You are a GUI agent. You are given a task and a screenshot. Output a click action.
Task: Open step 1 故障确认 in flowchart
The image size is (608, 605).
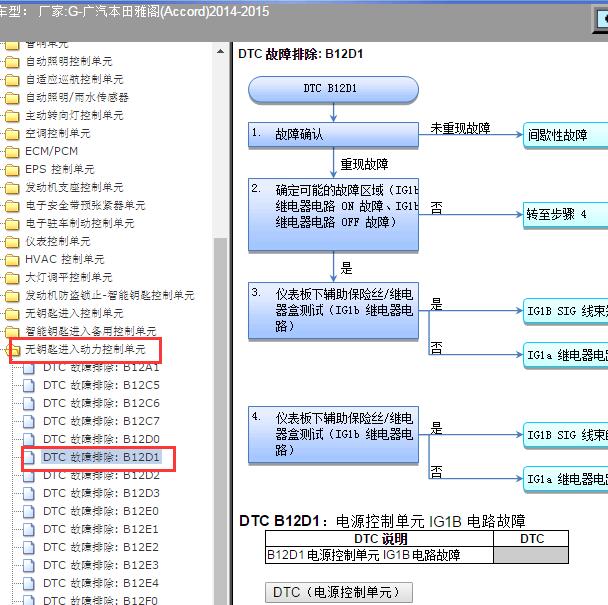(x=333, y=135)
